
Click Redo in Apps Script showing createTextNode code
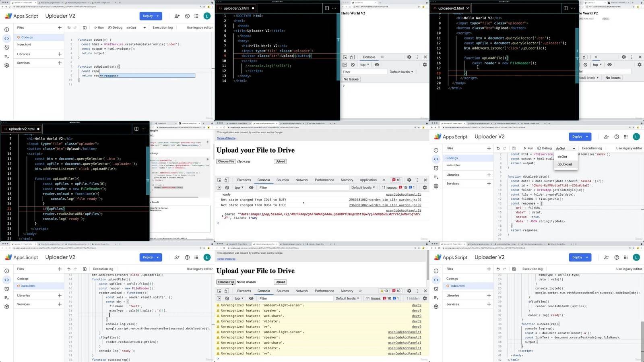point(504,269)
